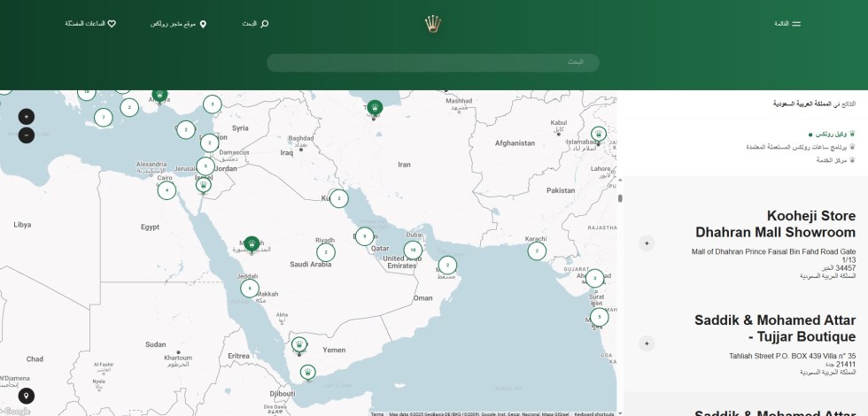Expand the Saddik & Mohamed Attar Tujjar entry
Image resolution: width=868 pixels, height=416 pixels.
647,343
